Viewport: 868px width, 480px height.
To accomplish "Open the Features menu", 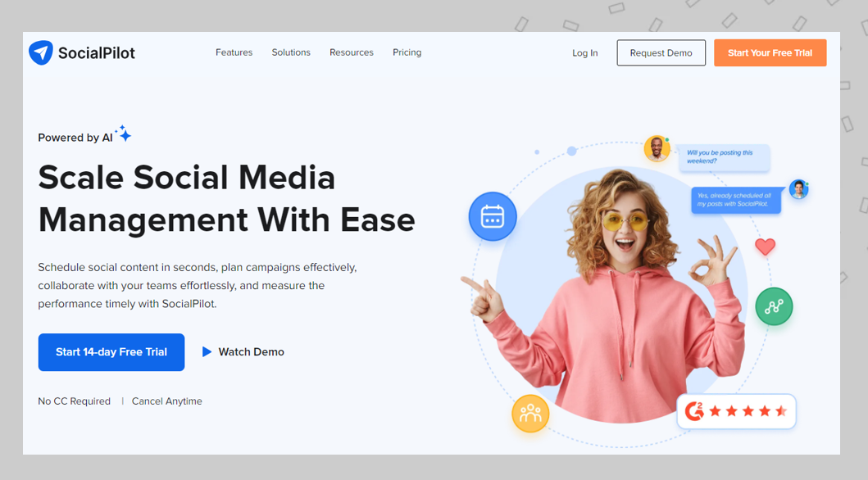I will coord(234,52).
